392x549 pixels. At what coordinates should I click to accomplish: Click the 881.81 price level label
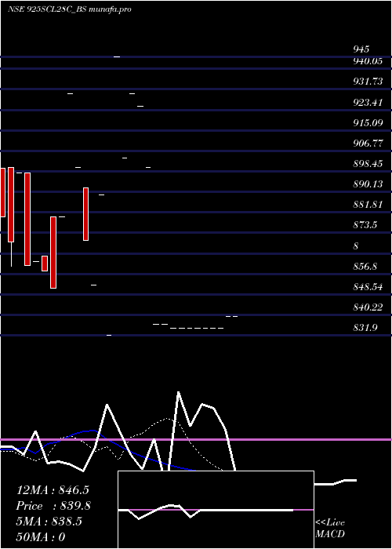[x=368, y=205]
